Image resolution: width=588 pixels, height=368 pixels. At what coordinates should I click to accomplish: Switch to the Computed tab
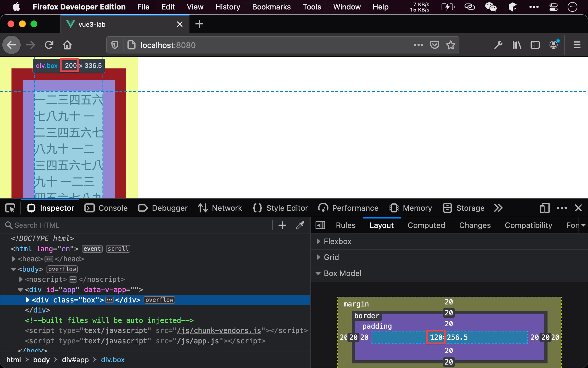tap(426, 225)
